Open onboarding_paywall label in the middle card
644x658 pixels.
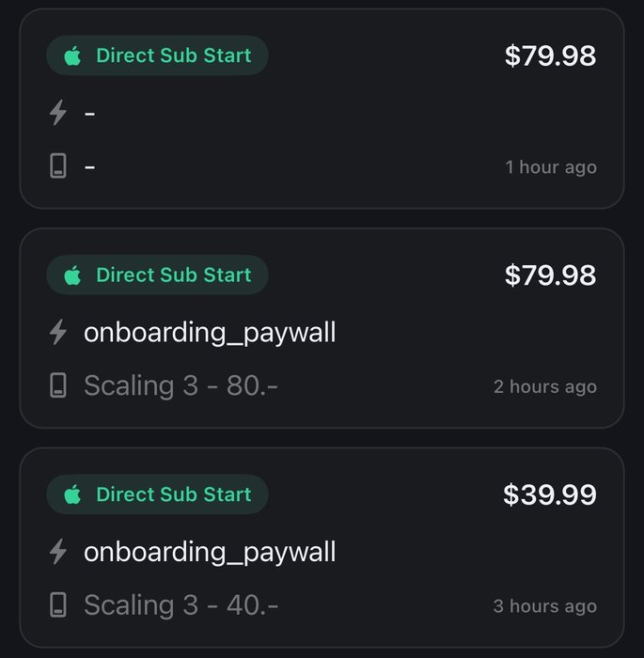click(210, 332)
